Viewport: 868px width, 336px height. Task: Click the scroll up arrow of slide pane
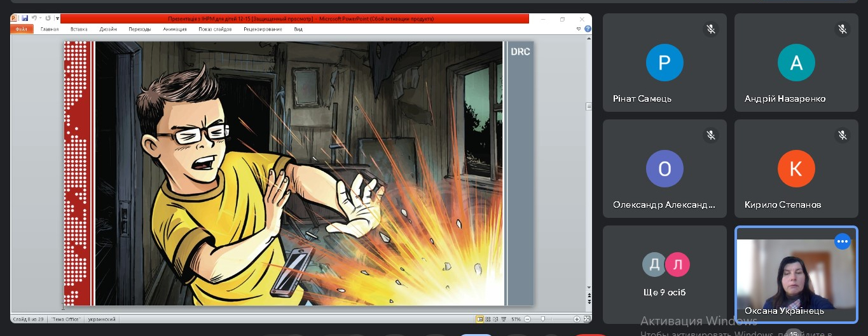pos(589,39)
